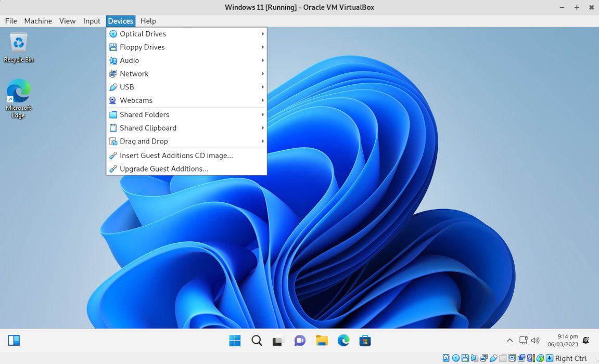The height and width of the screenshot is (364, 599).
Task: Click the floppy disk status icon
Action: (465, 358)
